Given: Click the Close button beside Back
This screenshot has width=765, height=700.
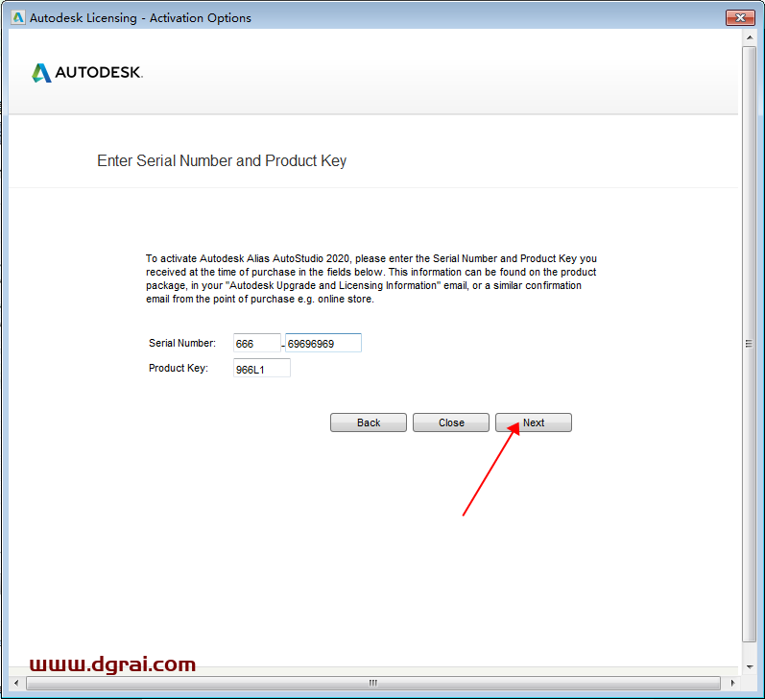Looking at the screenshot, I should click(x=451, y=422).
